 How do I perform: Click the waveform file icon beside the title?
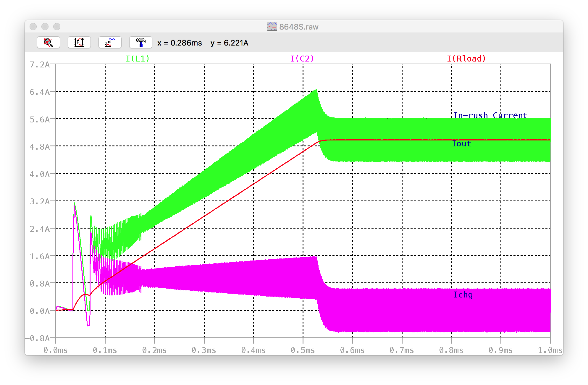(272, 27)
